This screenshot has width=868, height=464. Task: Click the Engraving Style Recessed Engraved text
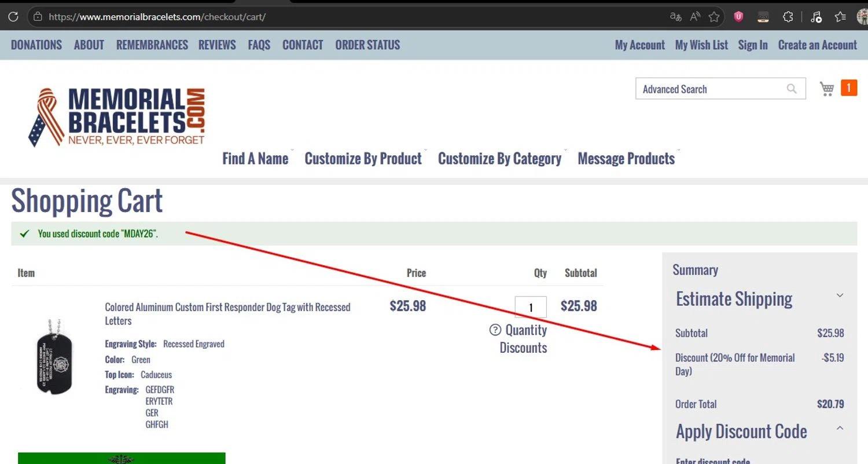165,344
